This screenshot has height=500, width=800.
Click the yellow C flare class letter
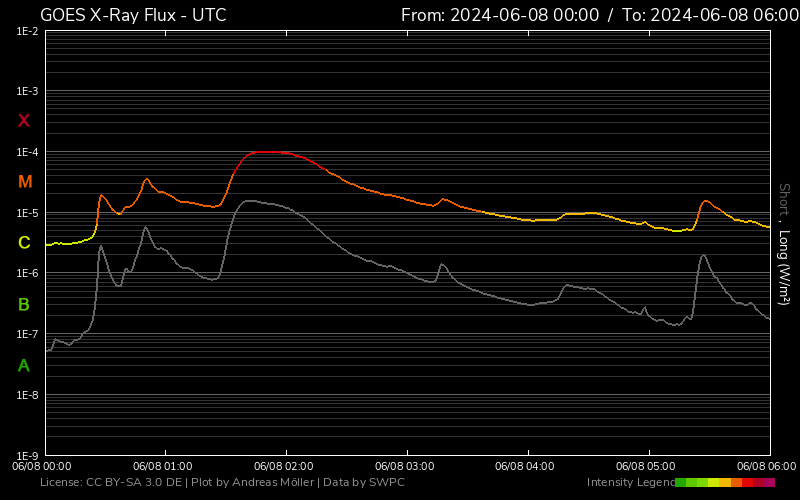24,243
